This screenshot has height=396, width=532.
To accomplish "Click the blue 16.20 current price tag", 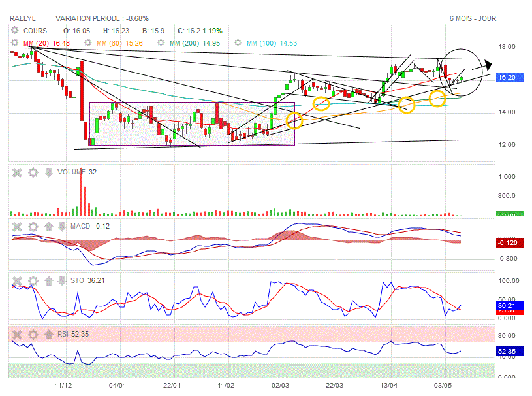I will pyautogui.click(x=510, y=77).
